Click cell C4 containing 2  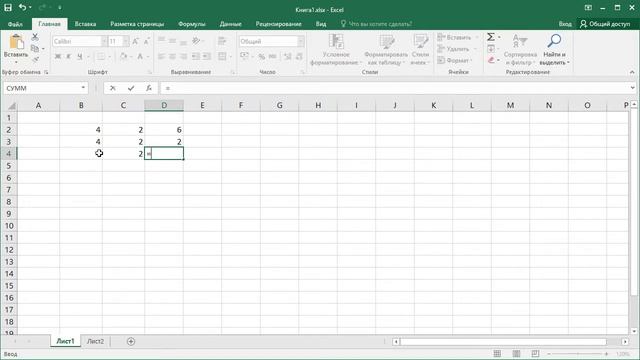(123, 154)
